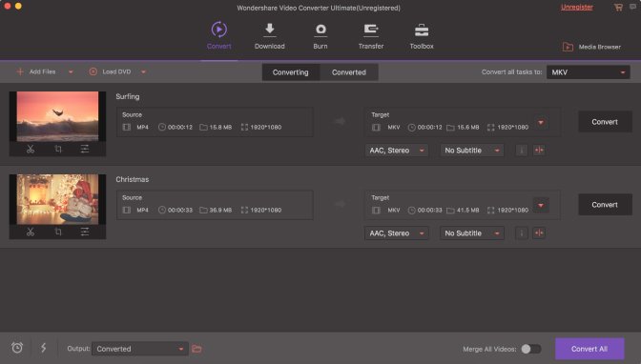The image size is (641, 364).
Task: Select the Surfing video thumbnail
Action: tap(57, 116)
